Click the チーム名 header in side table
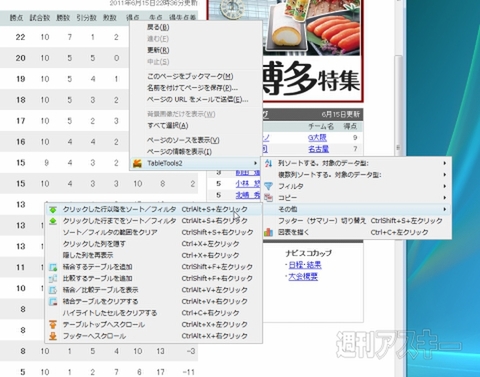480x377 pixels. (x=321, y=126)
